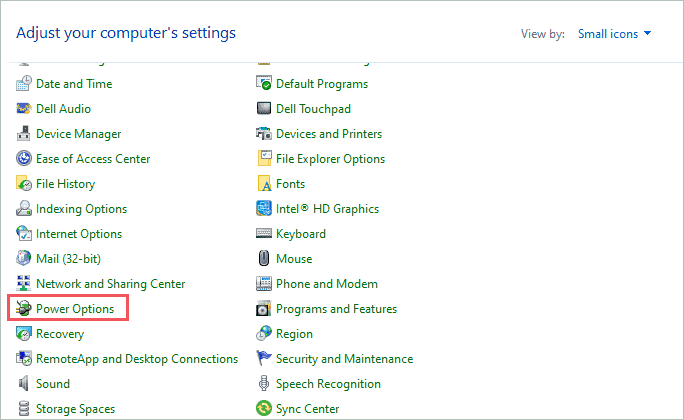
Task: Open the Recovery link
Action: (x=60, y=334)
